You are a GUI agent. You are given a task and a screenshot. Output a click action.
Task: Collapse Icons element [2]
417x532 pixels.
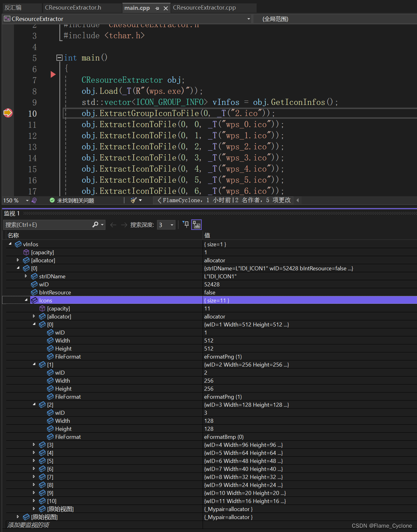[x=34, y=405]
